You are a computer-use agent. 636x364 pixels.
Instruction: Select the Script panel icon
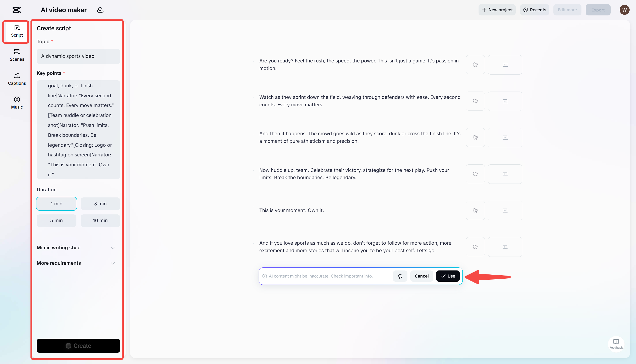pos(17,32)
